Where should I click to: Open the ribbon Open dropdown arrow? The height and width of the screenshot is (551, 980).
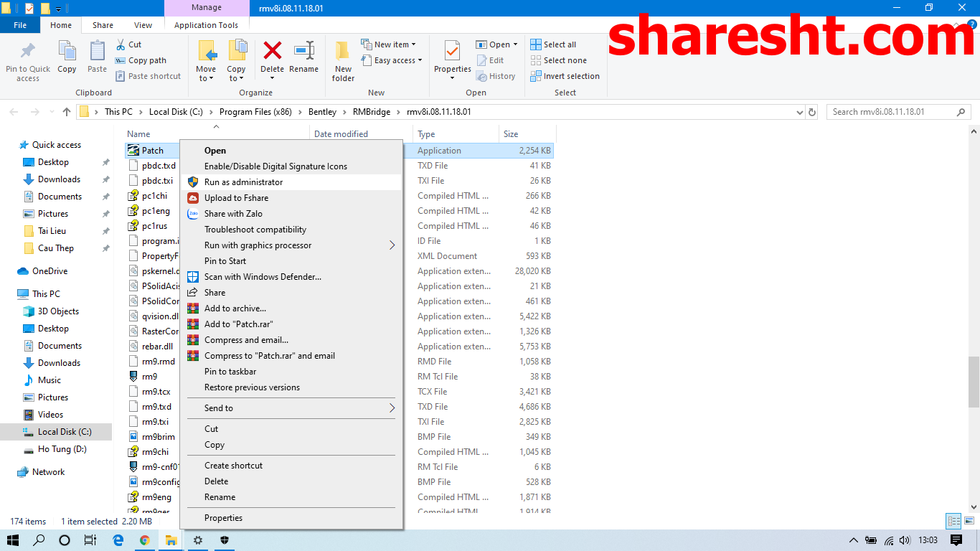pos(515,44)
